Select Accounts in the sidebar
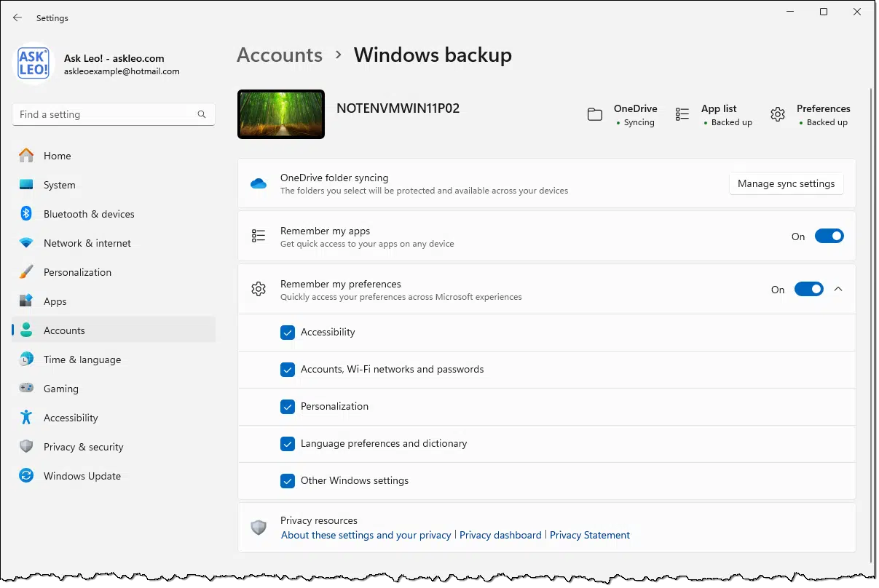The width and height of the screenshot is (879, 588). coord(114,330)
